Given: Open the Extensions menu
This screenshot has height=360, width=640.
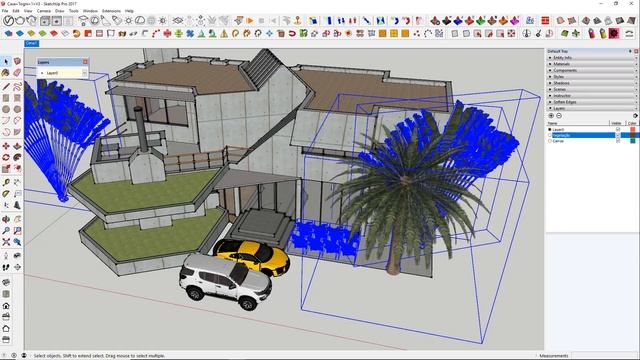Looking at the screenshot, I should click(x=111, y=11).
